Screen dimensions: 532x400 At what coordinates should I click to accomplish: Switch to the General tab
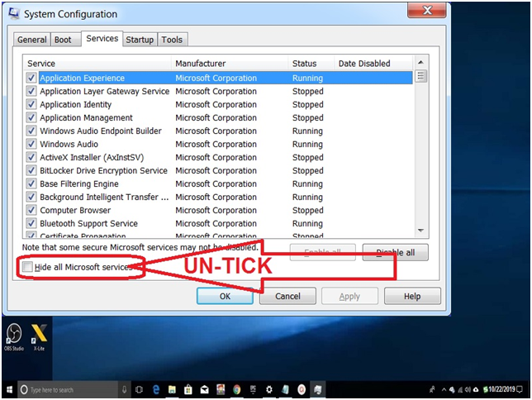pos(32,40)
